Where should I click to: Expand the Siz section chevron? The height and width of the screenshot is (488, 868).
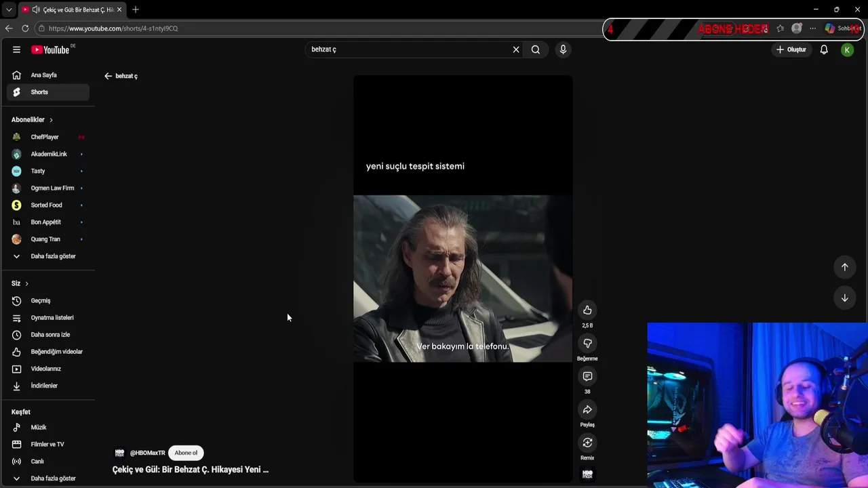click(x=26, y=283)
